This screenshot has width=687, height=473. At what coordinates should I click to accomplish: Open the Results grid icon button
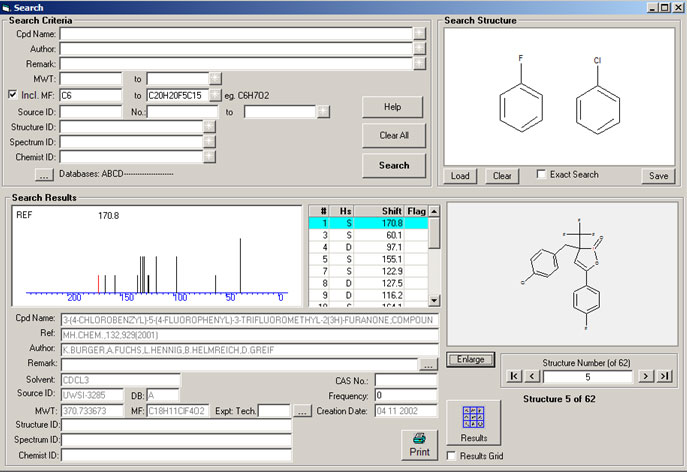(473, 424)
